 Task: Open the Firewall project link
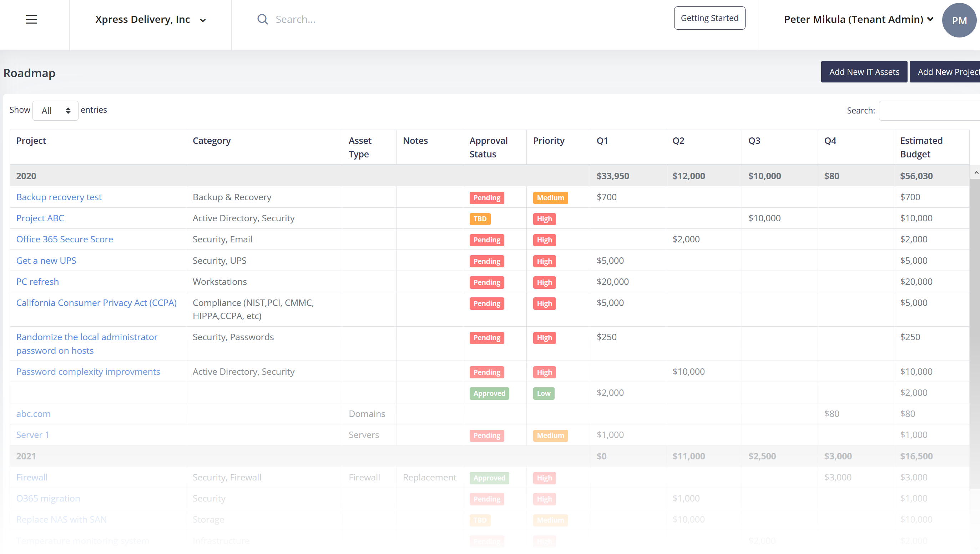(x=32, y=477)
